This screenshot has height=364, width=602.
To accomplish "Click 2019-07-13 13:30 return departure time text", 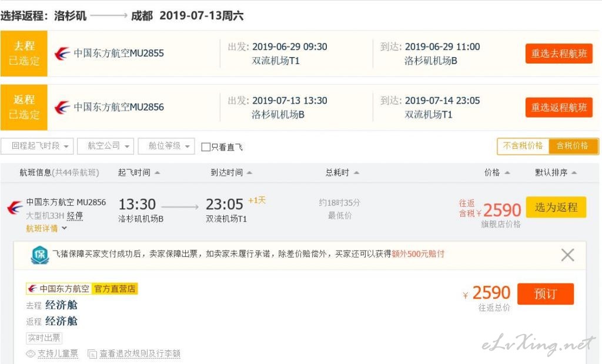I will pos(289,101).
